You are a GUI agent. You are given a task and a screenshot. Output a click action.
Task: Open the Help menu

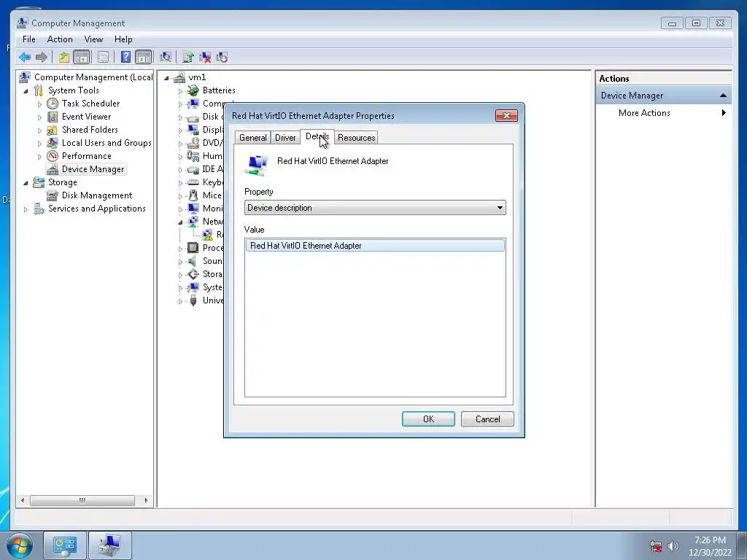tap(123, 39)
